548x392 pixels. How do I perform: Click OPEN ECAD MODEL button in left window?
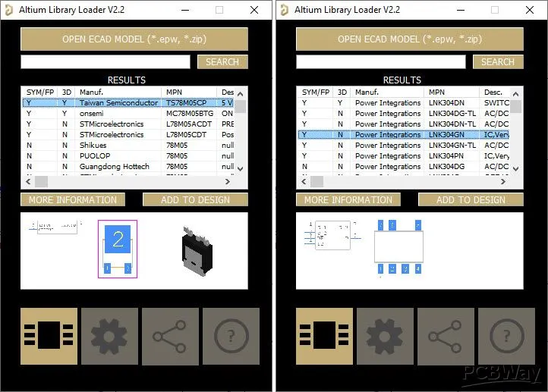pos(134,39)
